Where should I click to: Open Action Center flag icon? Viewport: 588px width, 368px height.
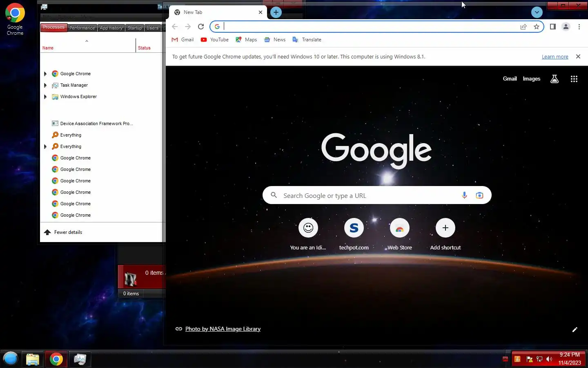[x=530, y=359]
